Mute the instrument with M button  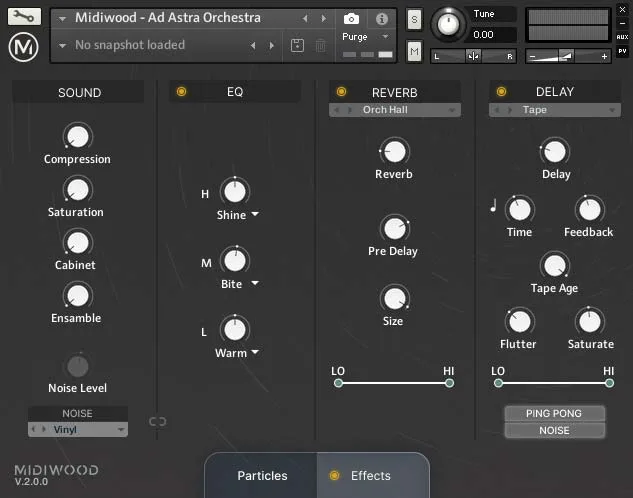tap(414, 51)
